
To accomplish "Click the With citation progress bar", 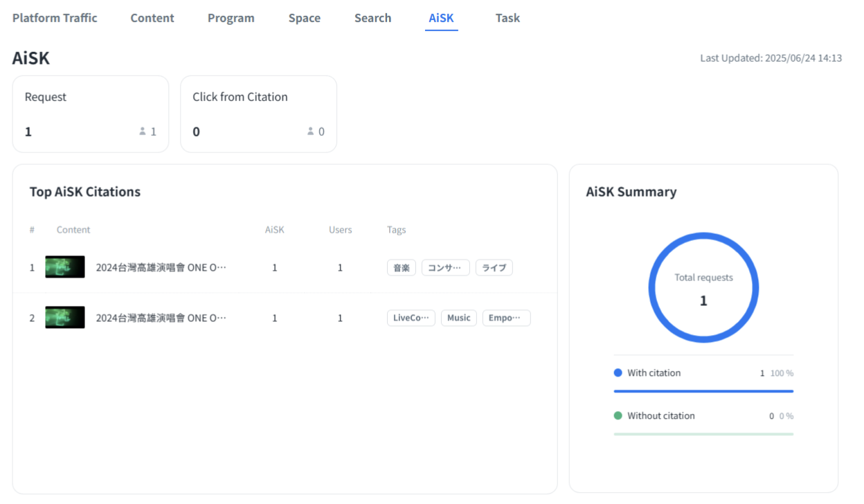I will (x=703, y=391).
